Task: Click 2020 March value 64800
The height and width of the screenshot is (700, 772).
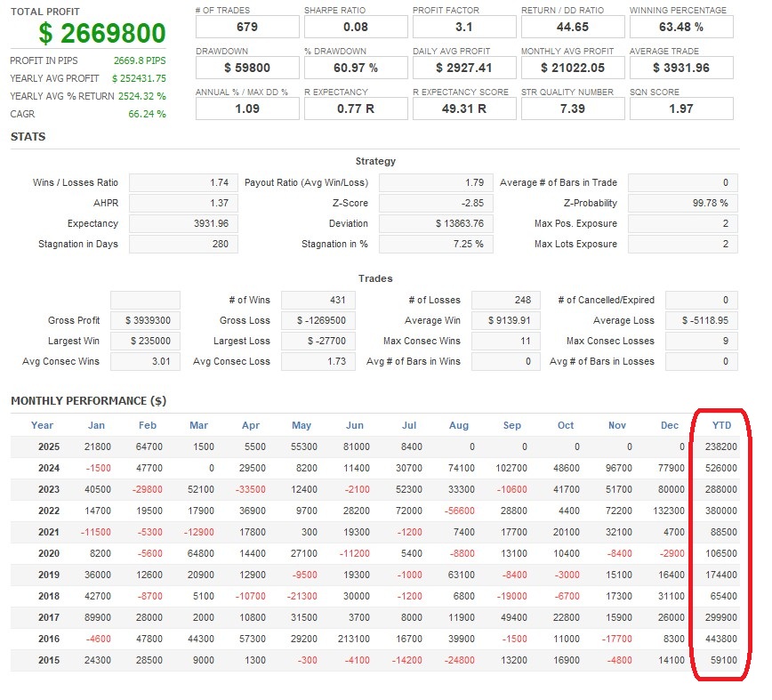Action: pos(200,554)
